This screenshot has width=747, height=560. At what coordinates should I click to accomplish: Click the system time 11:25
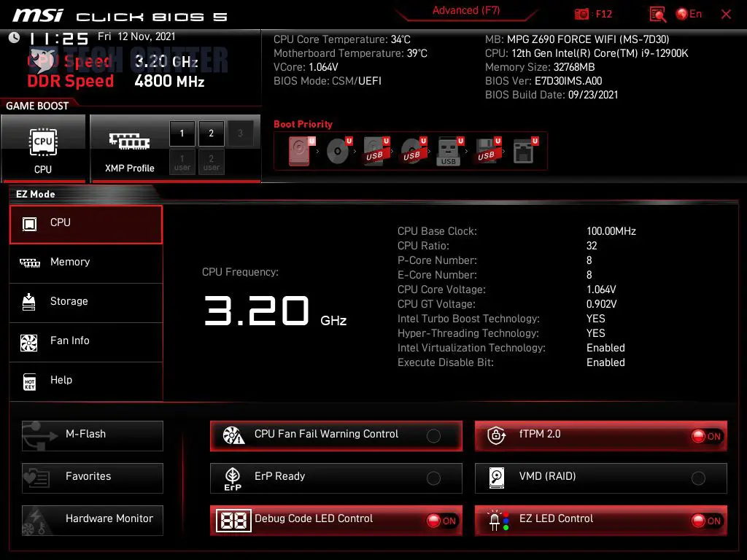59,39
